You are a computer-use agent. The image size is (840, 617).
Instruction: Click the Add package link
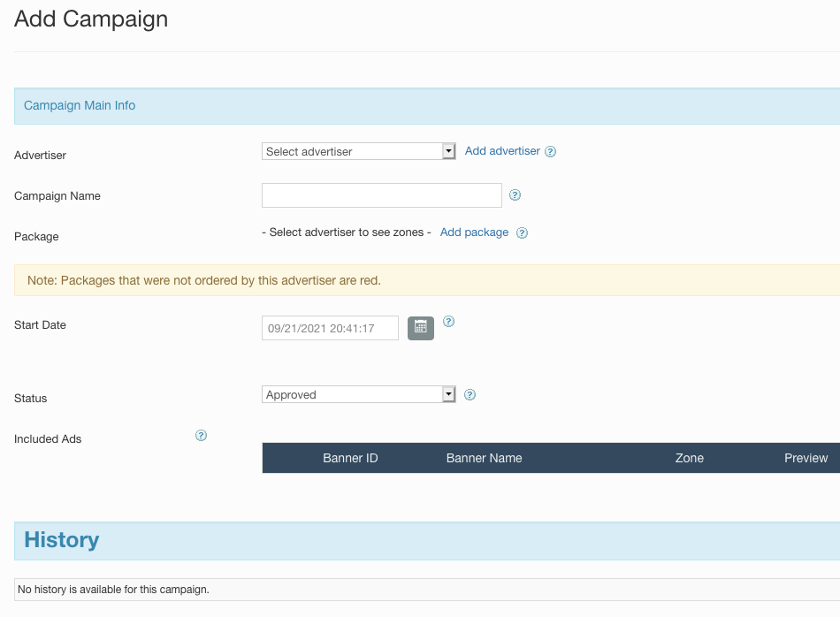tap(474, 232)
